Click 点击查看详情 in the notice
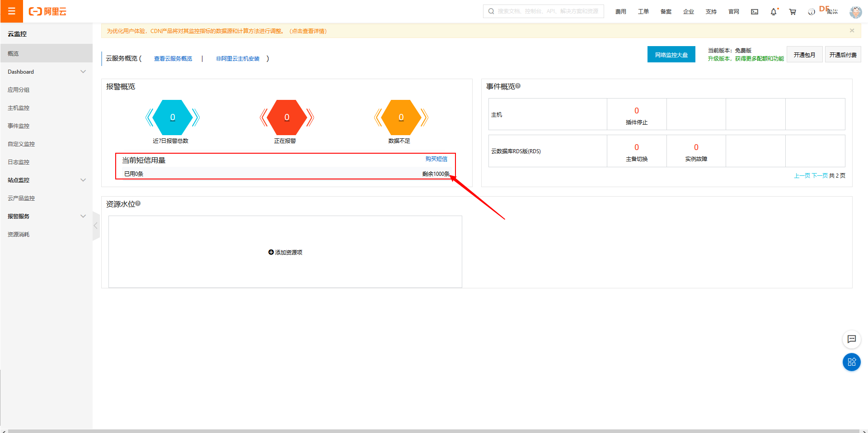The width and height of the screenshot is (868, 433). 308,31
